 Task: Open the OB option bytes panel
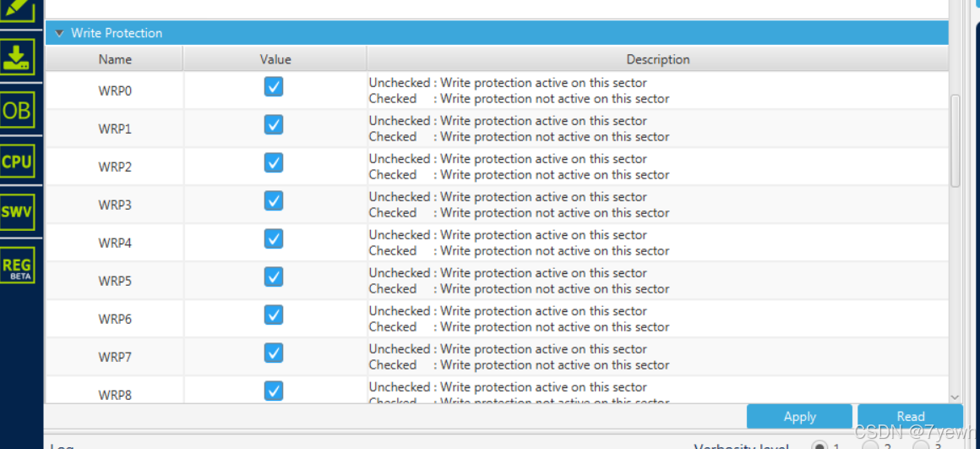17,110
